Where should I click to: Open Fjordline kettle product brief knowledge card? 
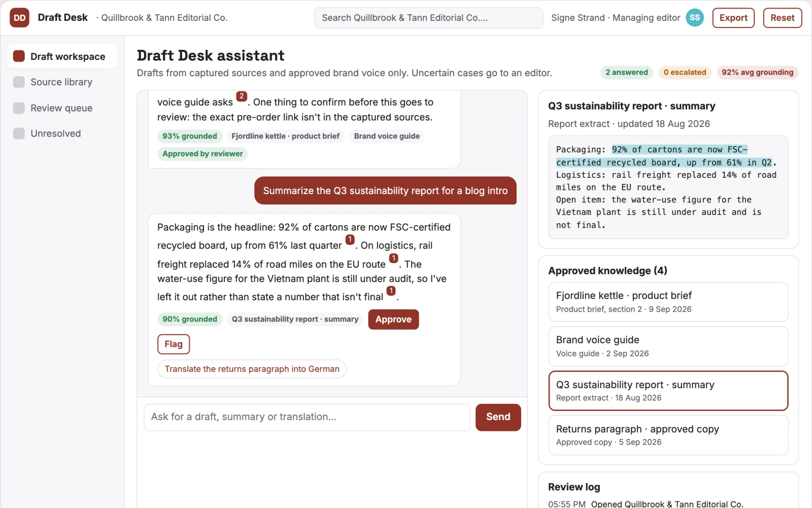point(668,302)
